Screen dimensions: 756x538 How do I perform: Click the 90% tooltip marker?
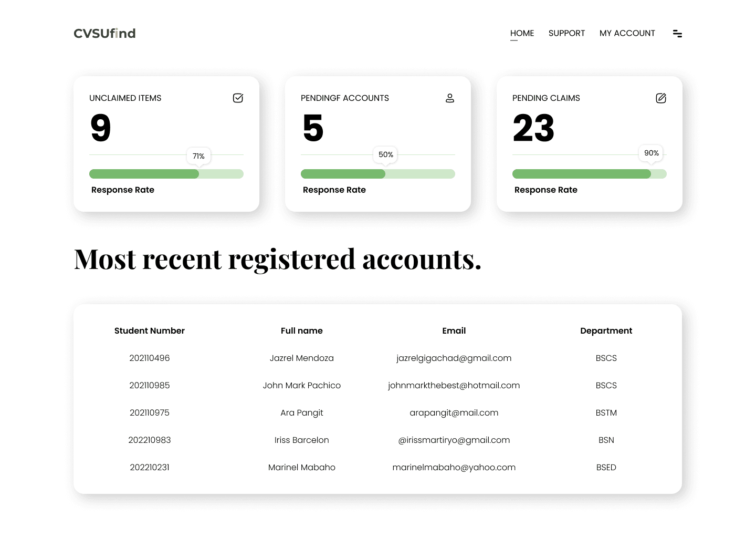coord(651,153)
